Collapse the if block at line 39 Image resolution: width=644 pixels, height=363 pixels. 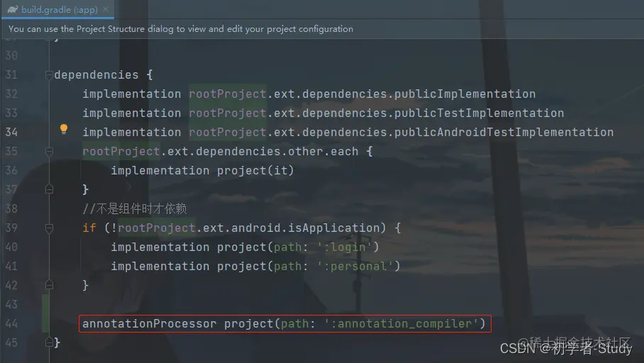coord(49,228)
